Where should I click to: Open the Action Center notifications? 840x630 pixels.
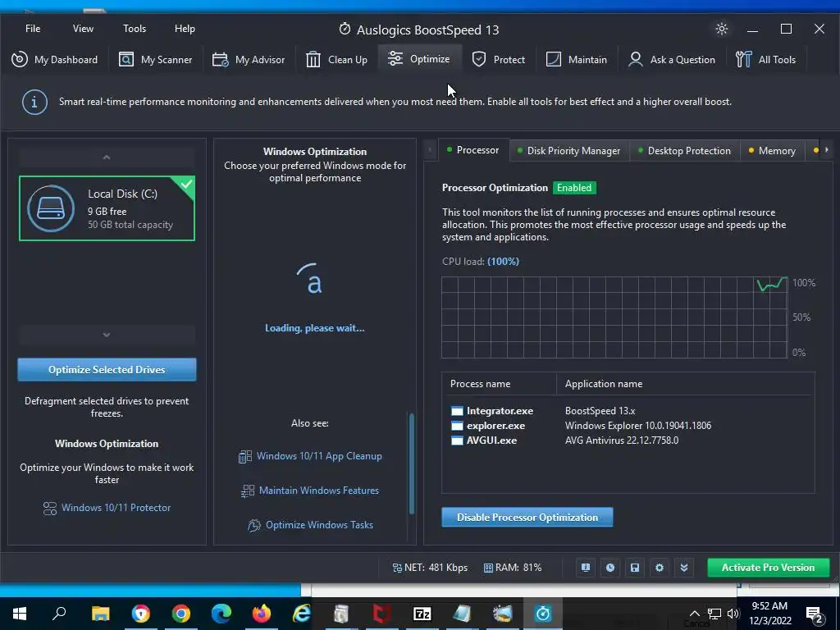click(815, 614)
